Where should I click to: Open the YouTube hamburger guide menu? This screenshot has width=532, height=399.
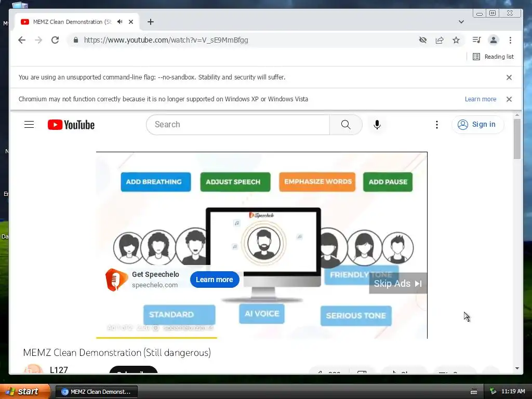click(x=29, y=125)
